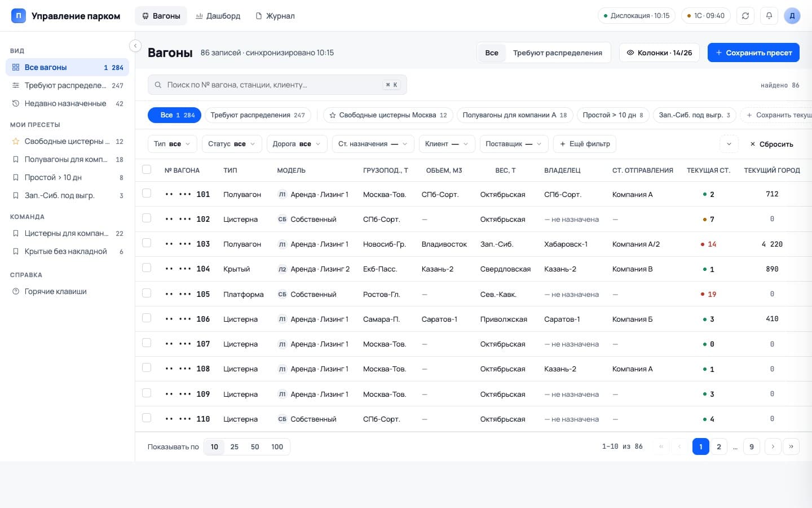Click the СБ badge in row 102
The width and height of the screenshot is (812, 508).
[282, 219]
